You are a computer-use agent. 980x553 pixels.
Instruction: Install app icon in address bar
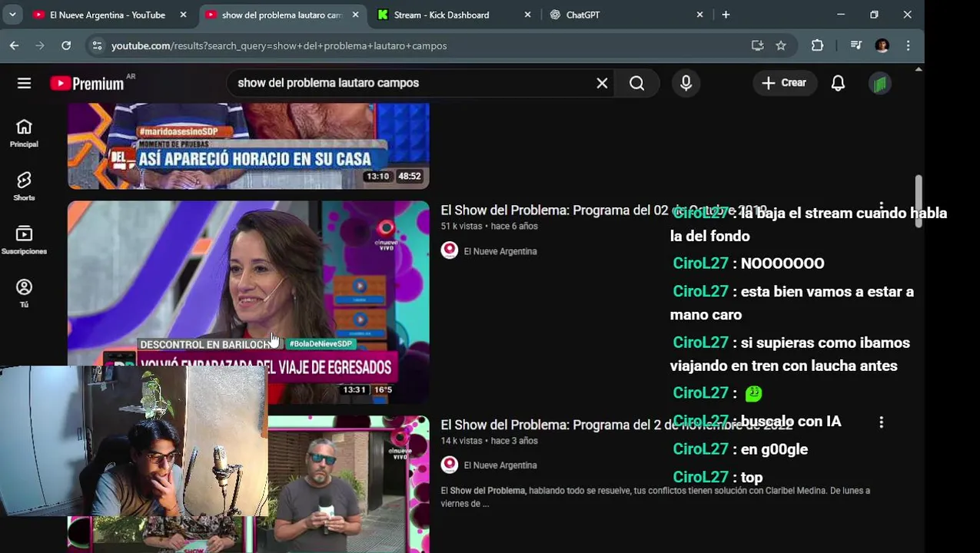pos(757,45)
